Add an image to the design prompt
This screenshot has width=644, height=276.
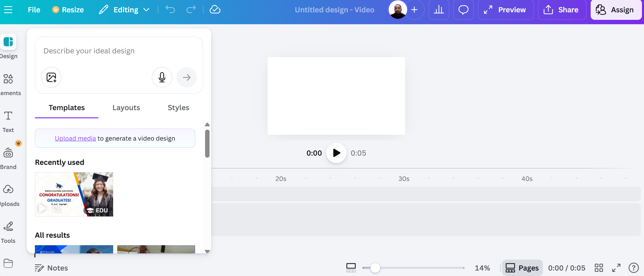[51, 77]
